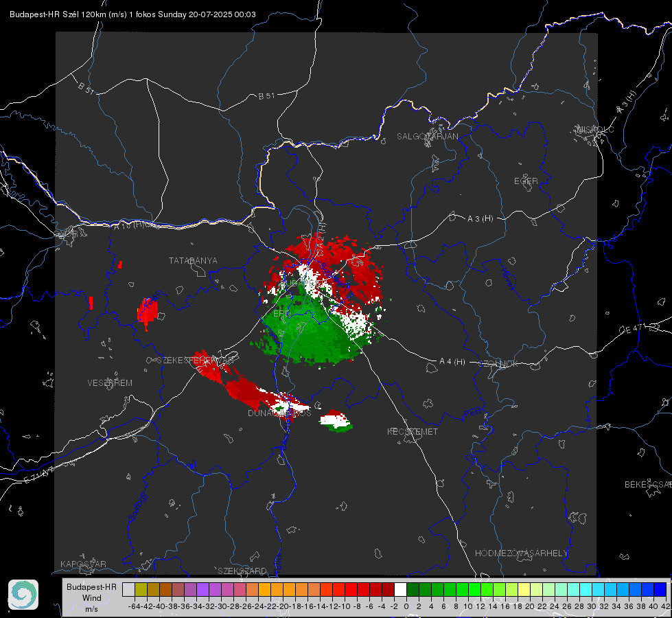Click the DUNAÚJVÁROS city label
This screenshot has width=672, height=618.
(279, 413)
